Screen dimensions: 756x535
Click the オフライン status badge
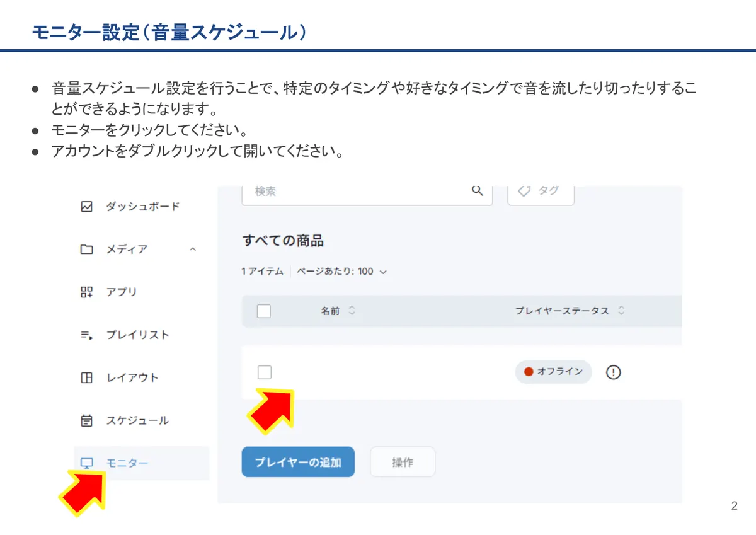point(554,372)
